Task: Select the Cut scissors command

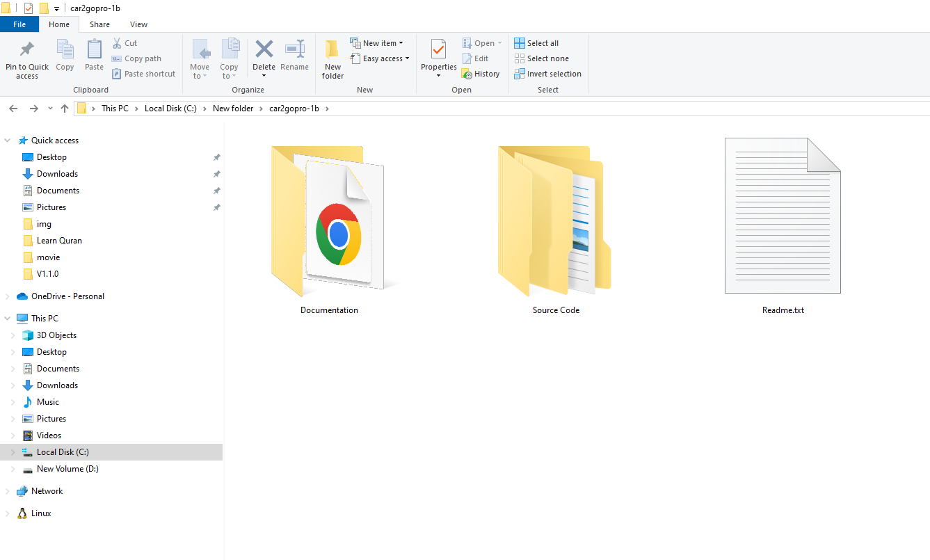Action: [125, 43]
